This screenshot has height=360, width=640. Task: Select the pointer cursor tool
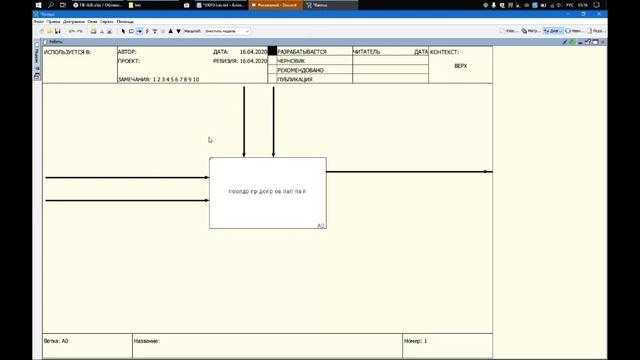pos(123,31)
